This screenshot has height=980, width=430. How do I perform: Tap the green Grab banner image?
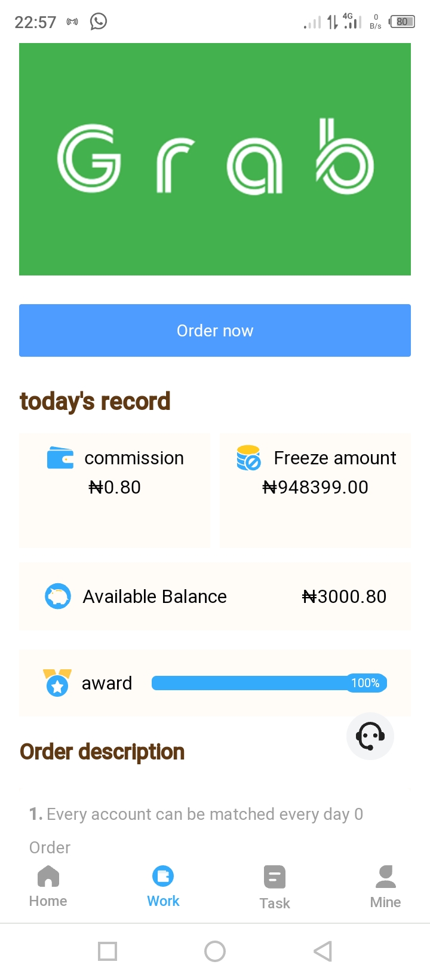pos(215,159)
